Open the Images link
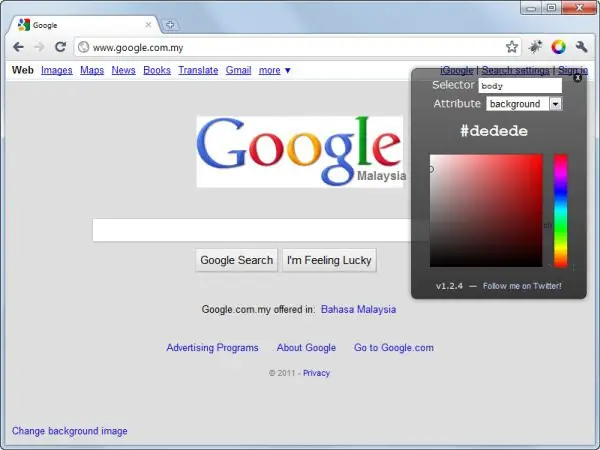 point(57,70)
